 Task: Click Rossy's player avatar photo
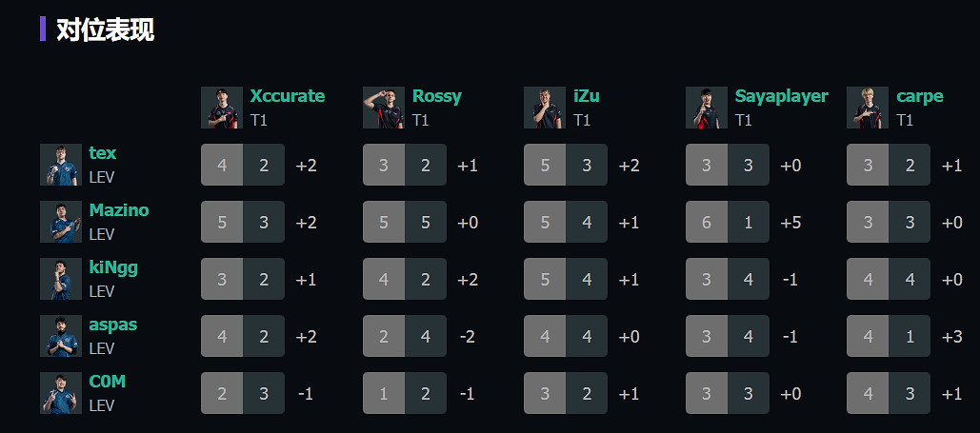384,108
